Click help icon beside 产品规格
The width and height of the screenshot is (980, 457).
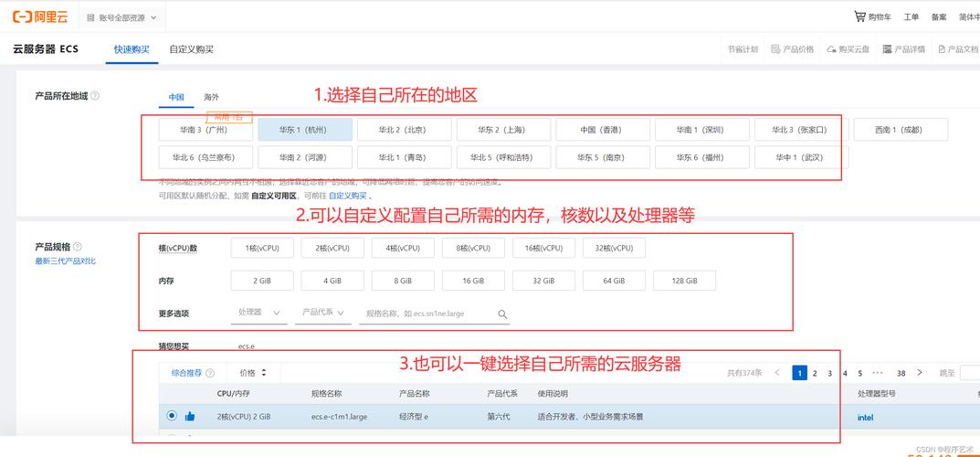pyautogui.click(x=78, y=247)
